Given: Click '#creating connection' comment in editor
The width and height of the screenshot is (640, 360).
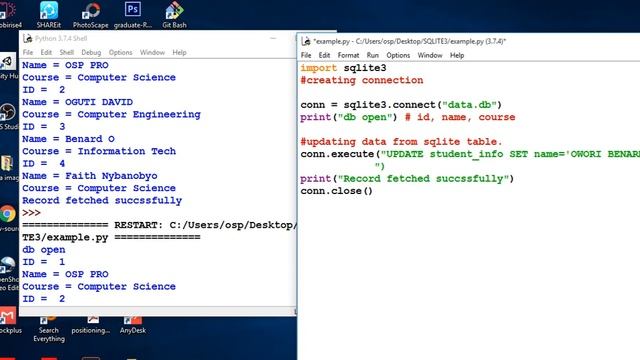Looking at the screenshot, I should click(x=362, y=80).
